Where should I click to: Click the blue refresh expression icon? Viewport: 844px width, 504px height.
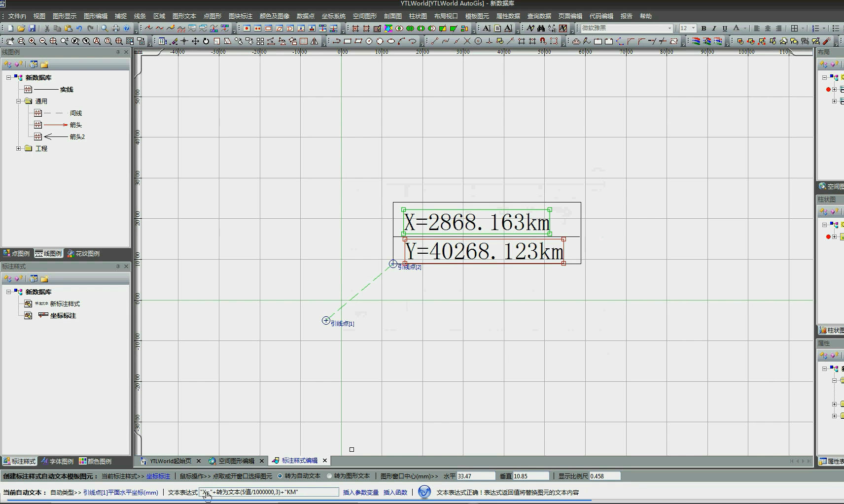click(424, 492)
